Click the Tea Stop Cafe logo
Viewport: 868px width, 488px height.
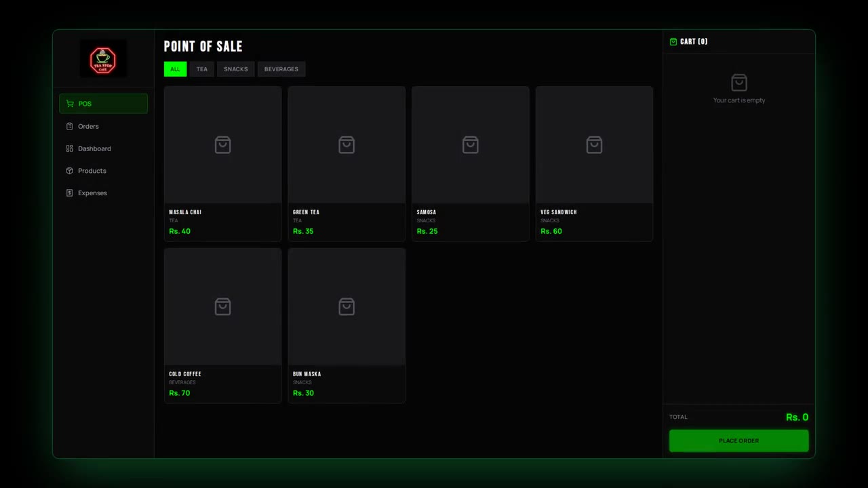[x=103, y=59]
